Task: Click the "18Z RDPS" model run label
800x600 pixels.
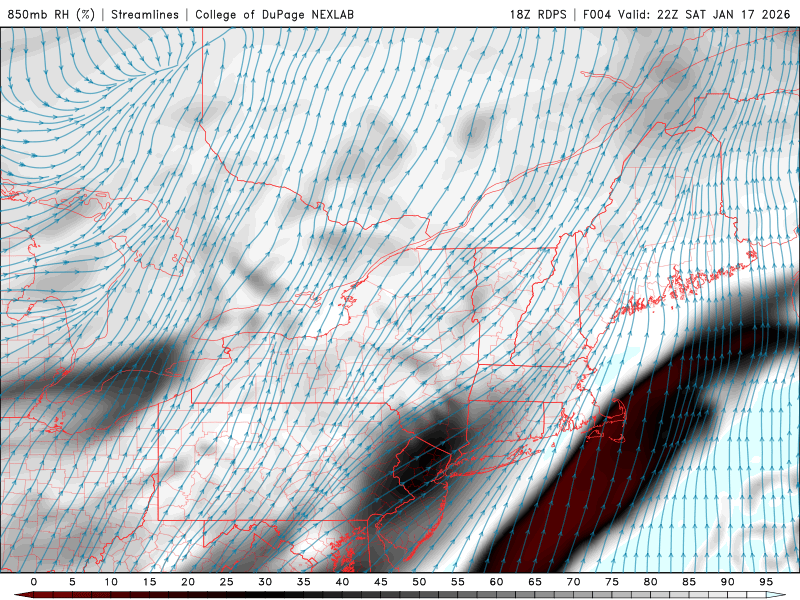Action: click(538, 14)
